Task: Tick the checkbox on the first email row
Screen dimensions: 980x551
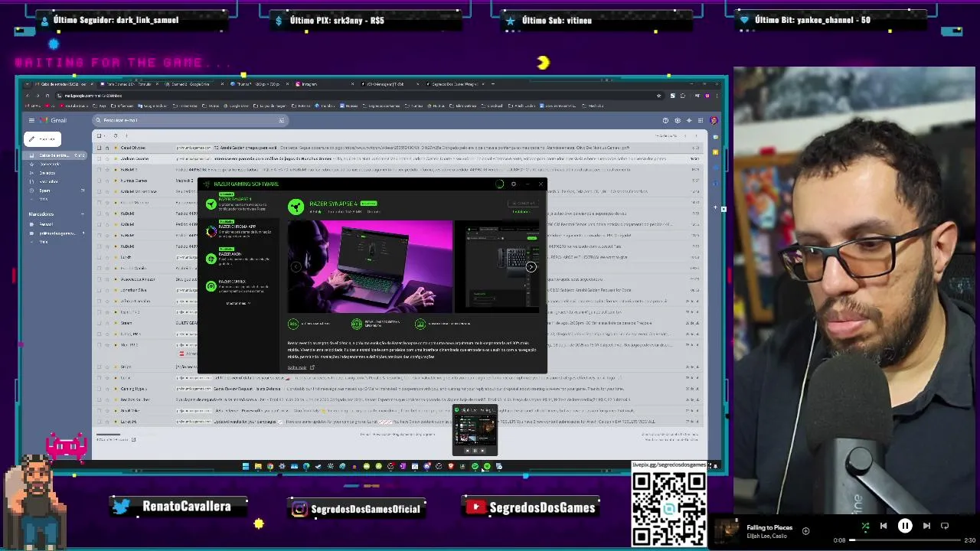Action: (99, 148)
